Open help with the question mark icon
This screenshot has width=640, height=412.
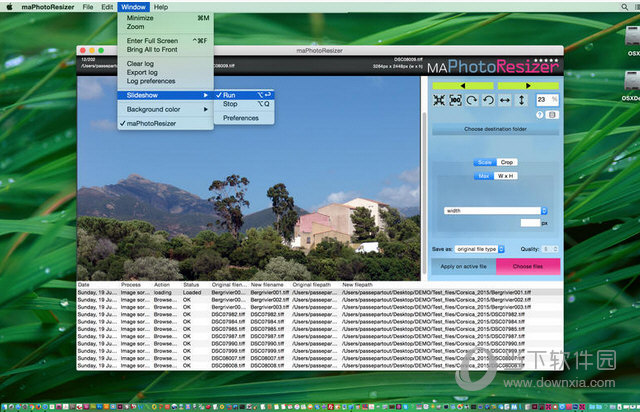(x=540, y=115)
